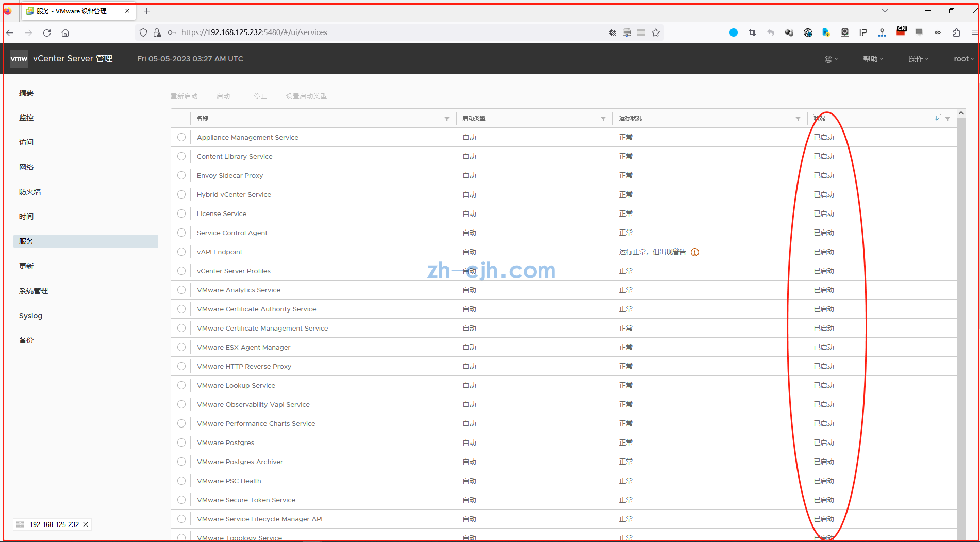Click the 运行正常，但出现警告 status text

(652, 252)
